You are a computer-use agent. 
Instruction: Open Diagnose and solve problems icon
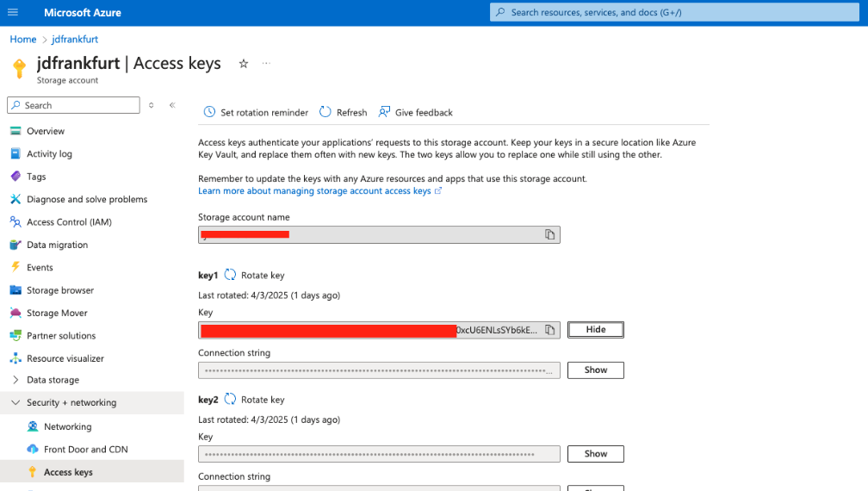coord(15,199)
